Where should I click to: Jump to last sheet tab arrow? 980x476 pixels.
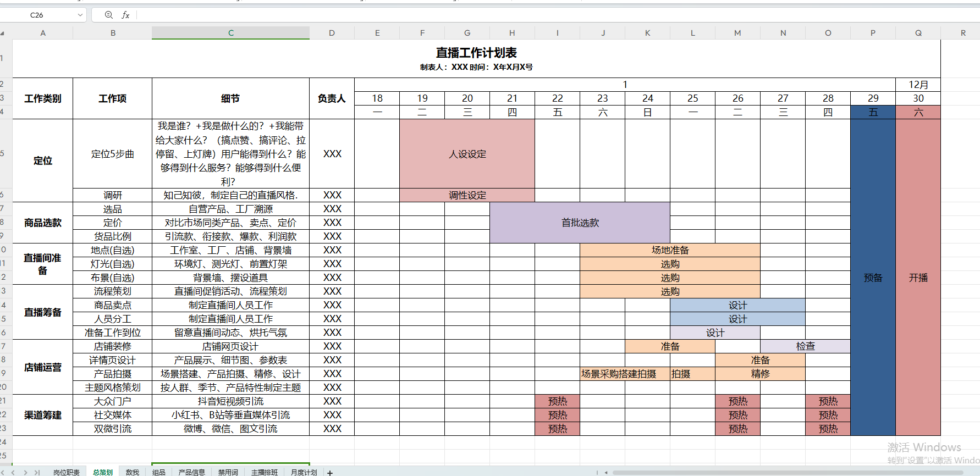(x=37, y=472)
